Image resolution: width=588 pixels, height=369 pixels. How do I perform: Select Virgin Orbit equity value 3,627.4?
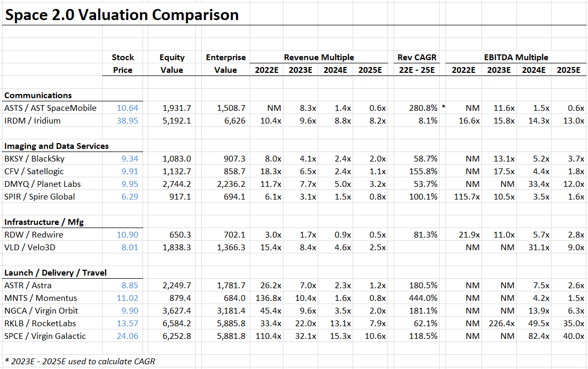pos(177,311)
